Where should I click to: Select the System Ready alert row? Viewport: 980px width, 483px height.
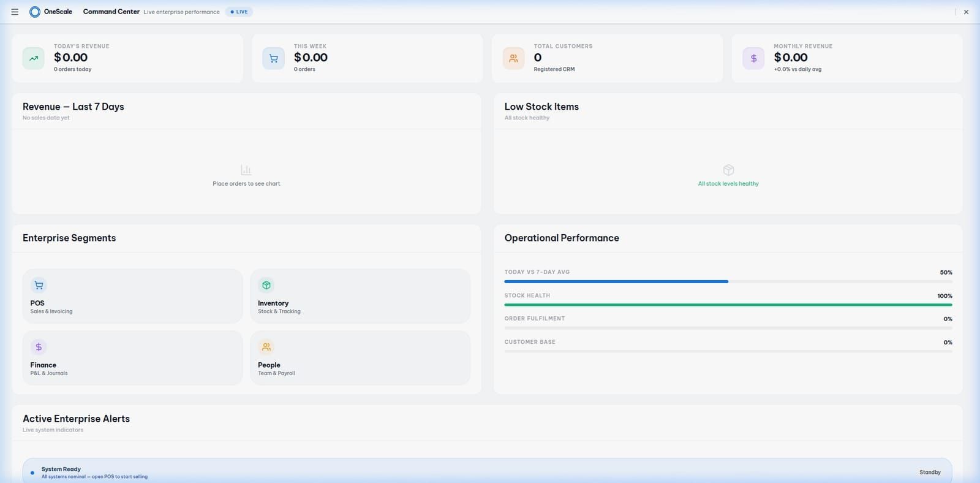pos(487,472)
